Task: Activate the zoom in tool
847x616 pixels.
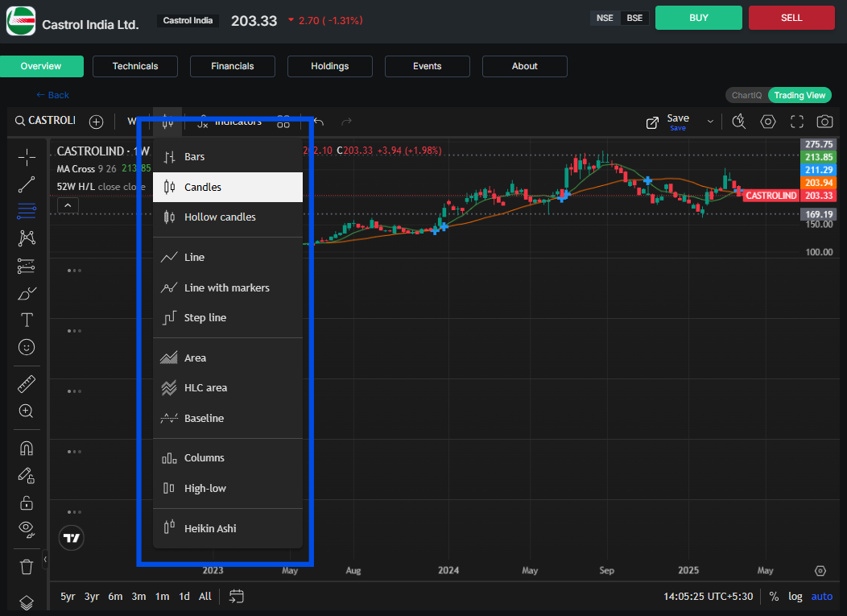Action: pyautogui.click(x=27, y=411)
